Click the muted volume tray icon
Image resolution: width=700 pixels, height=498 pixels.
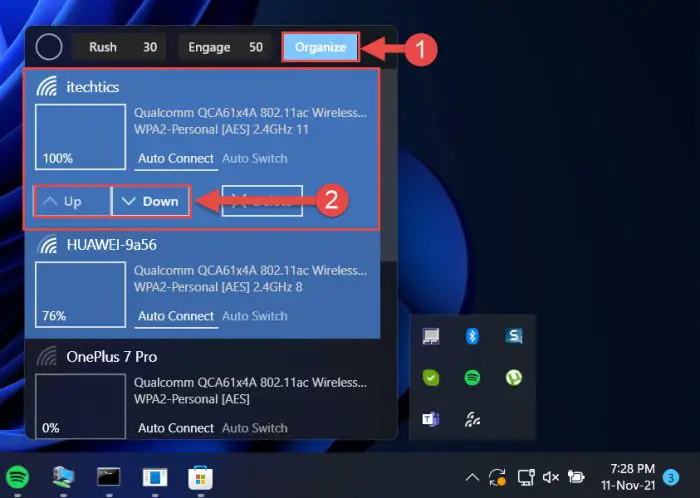550,477
